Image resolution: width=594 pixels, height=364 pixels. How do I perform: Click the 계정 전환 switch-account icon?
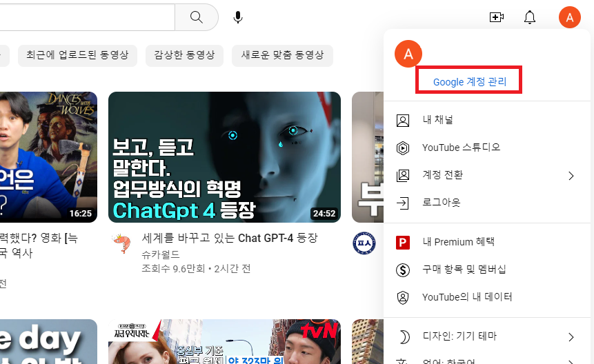pyautogui.click(x=403, y=176)
